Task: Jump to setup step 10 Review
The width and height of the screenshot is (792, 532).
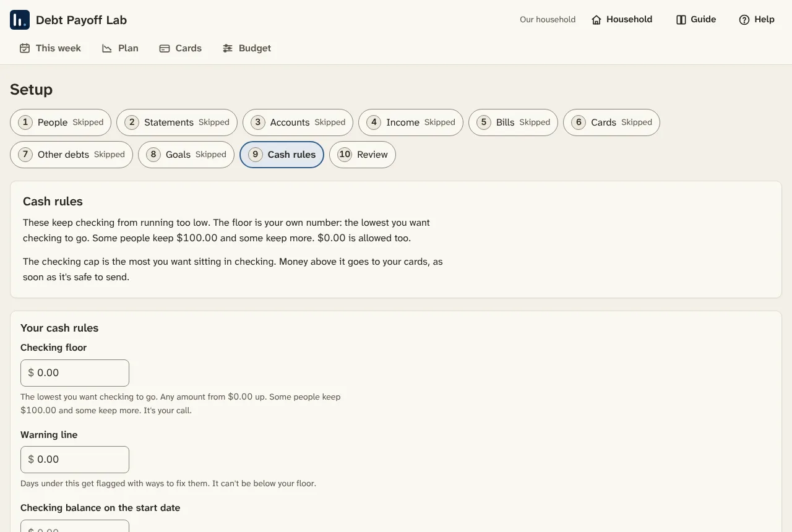Action: coord(363,155)
